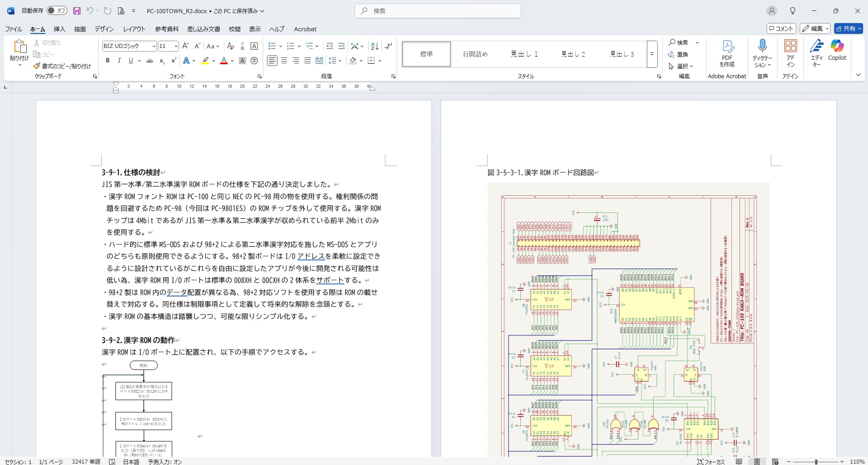Apply subscript formatting
This screenshot has height=465, width=868.
(x=162, y=61)
